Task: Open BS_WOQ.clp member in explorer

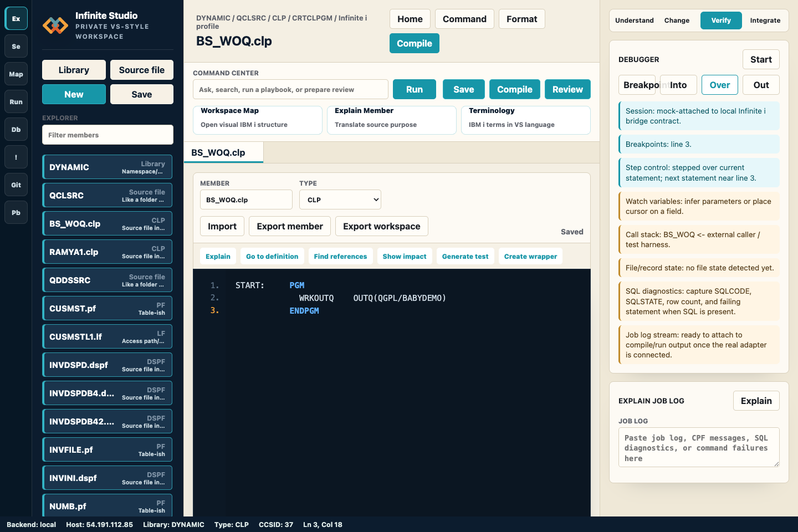Action: tap(108, 223)
